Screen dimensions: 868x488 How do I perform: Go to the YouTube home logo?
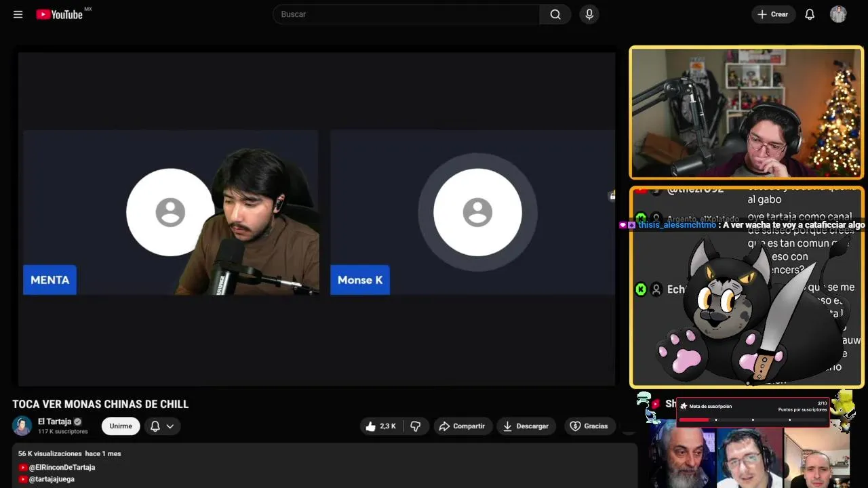click(60, 14)
